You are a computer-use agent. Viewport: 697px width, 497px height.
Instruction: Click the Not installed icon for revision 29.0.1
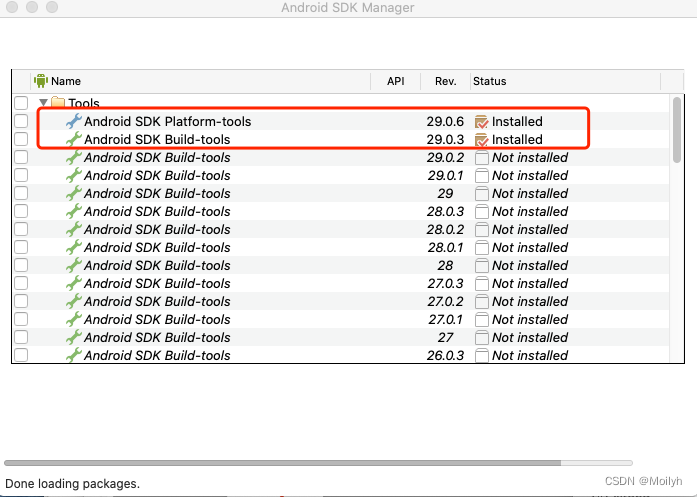point(481,176)
